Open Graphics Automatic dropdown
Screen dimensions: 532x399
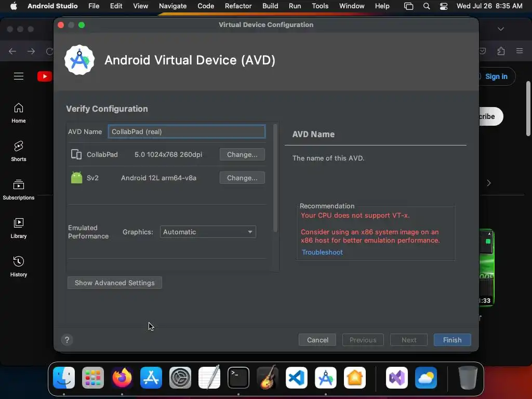pos(208,232)
